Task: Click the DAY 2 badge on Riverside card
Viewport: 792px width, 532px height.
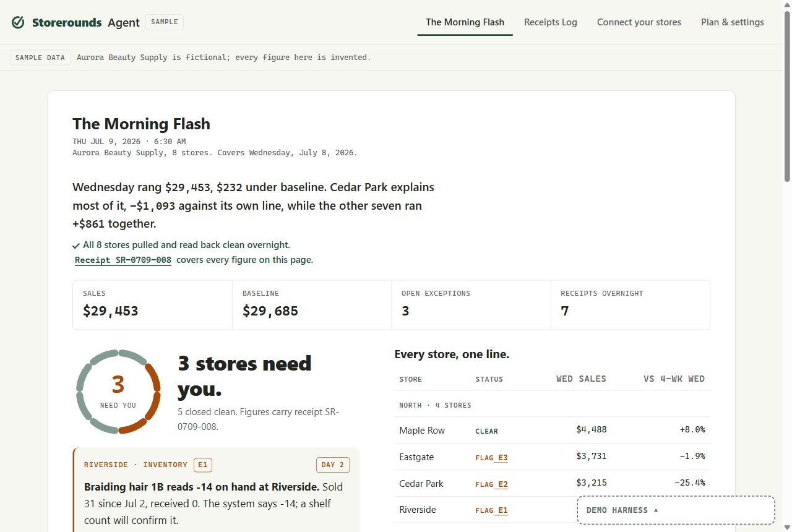Action: [x=333, y=465]
